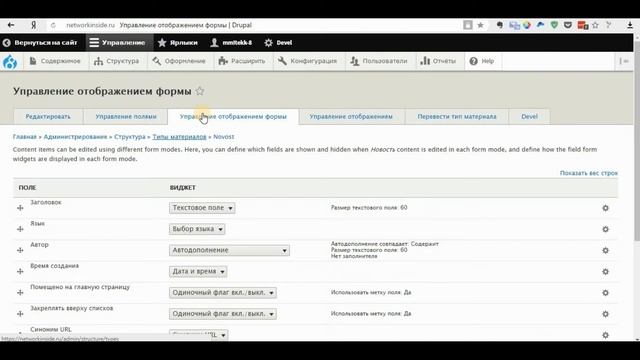Click the blue cloud extension icon

[540, 25]
